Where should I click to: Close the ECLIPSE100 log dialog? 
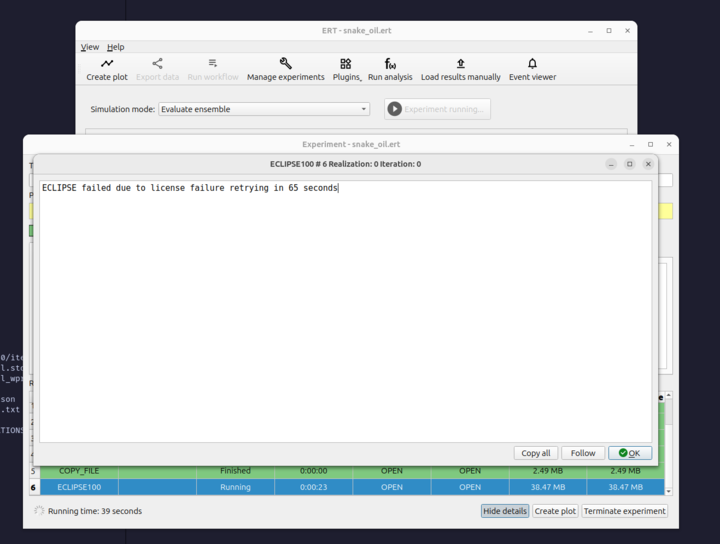point(648,164)
